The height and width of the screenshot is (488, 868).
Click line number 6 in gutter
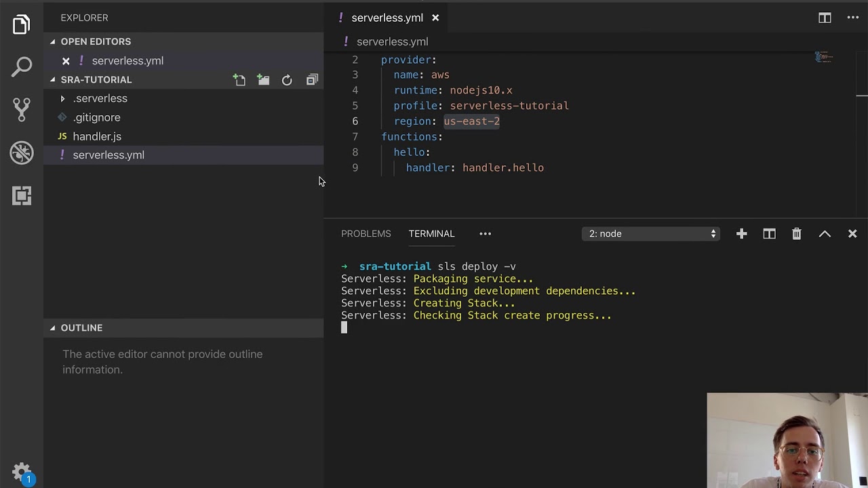coord(355,121)
